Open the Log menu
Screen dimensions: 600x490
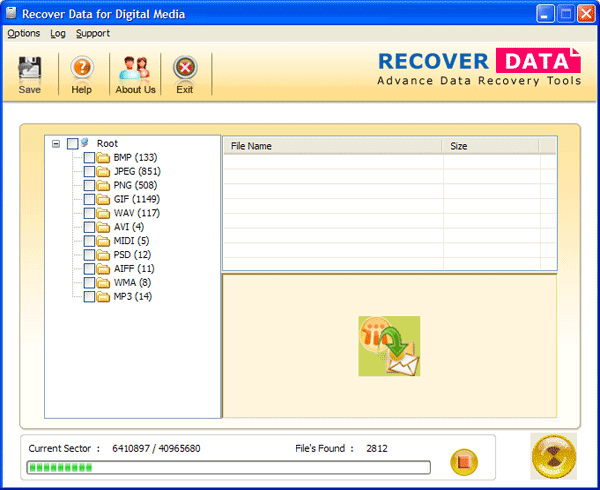[58, 33]
